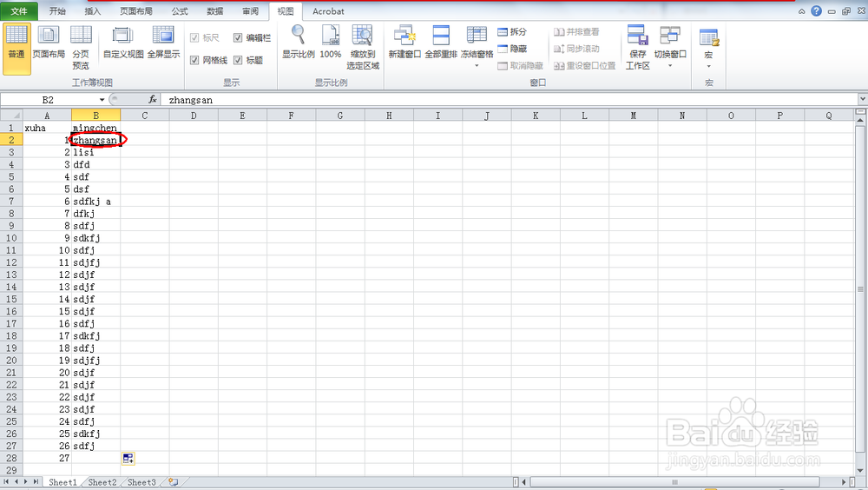Viewport: 868px width, 490px height.
Task: Switch to the Review (审阅) tab
Action: click(250, 11)
